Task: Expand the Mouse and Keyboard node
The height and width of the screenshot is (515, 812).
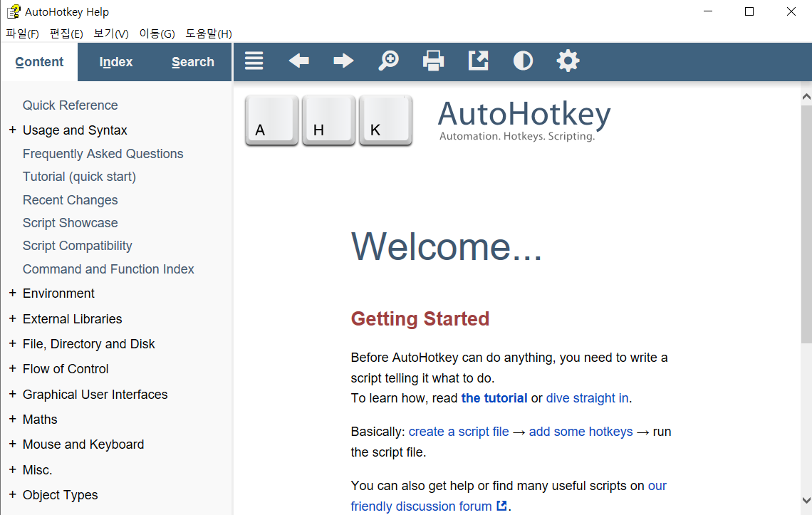Action: 12,444
